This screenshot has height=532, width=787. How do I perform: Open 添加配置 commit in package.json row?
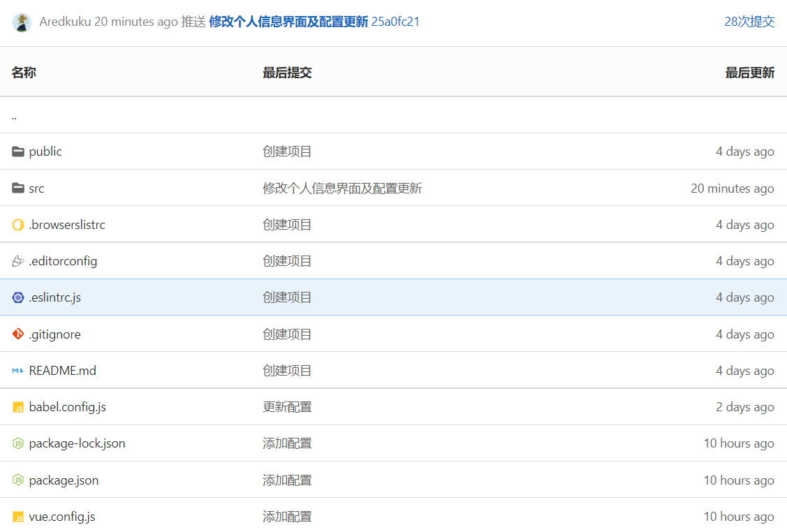coord(287,480)
